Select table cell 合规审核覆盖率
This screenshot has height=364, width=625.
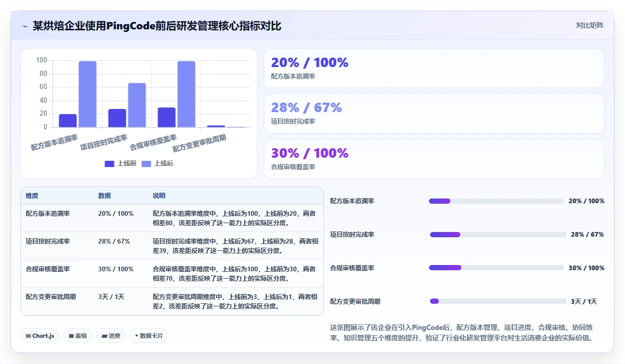(48, 269)
